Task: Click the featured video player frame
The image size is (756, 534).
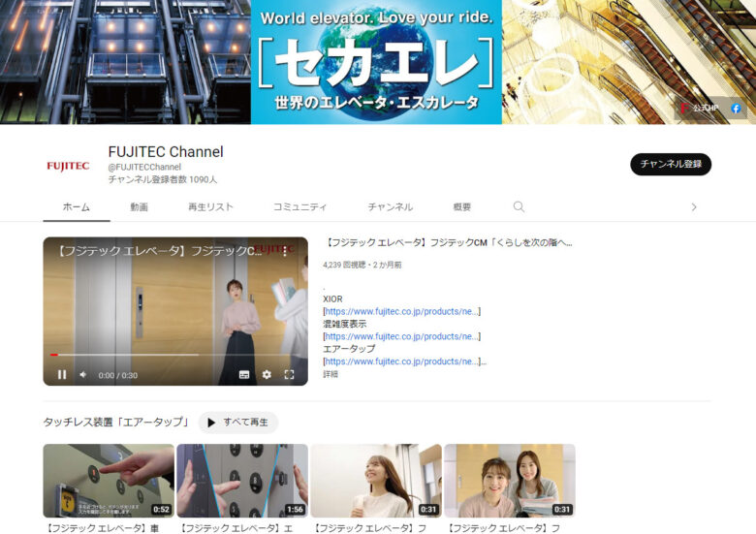Action: click(x=175, y=311)
